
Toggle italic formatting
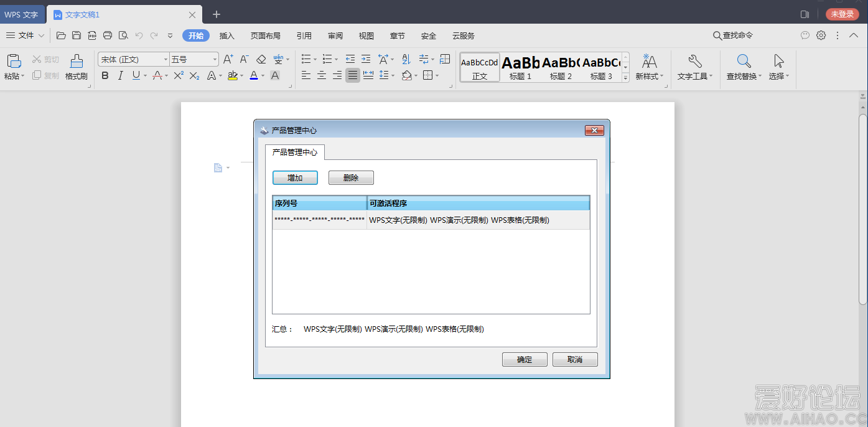point(120,75)
